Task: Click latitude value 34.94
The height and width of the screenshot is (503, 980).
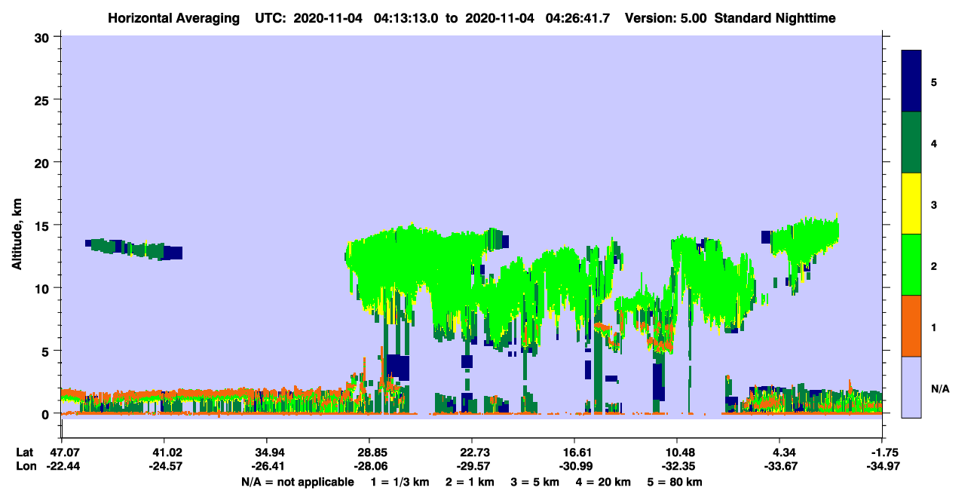Action: tap(267, 452)
